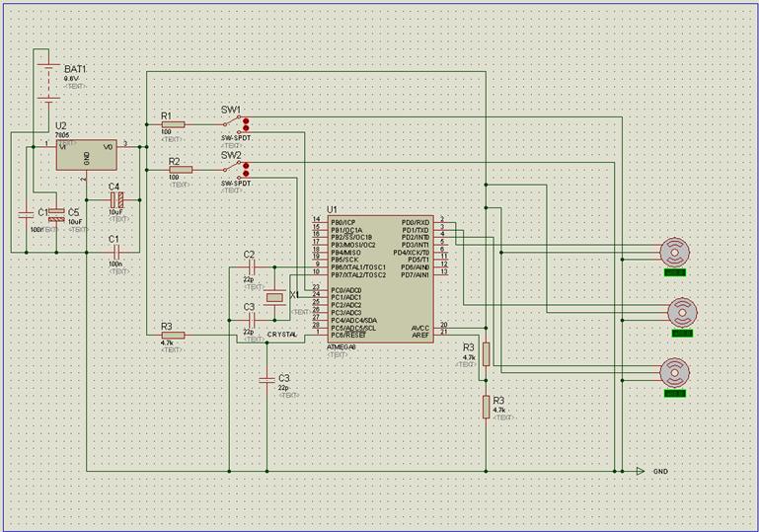The image size is (759, 532).
Task: Click the U2 reference label
Action: click(61, 126)
